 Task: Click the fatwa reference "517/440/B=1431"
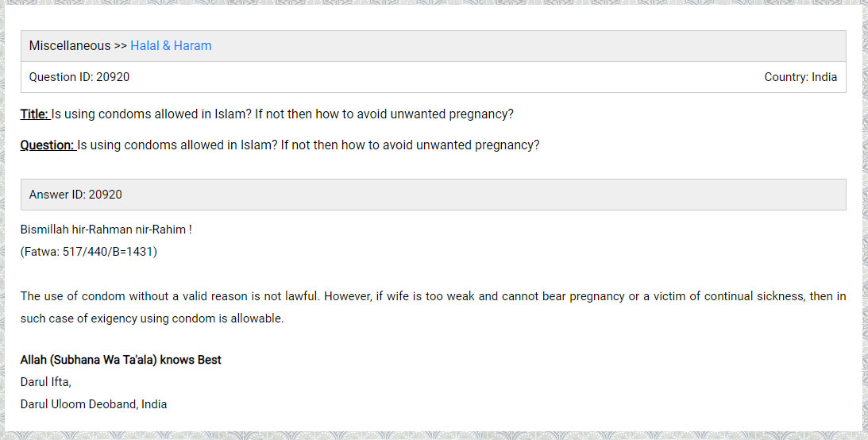click(x=110, y=252)
